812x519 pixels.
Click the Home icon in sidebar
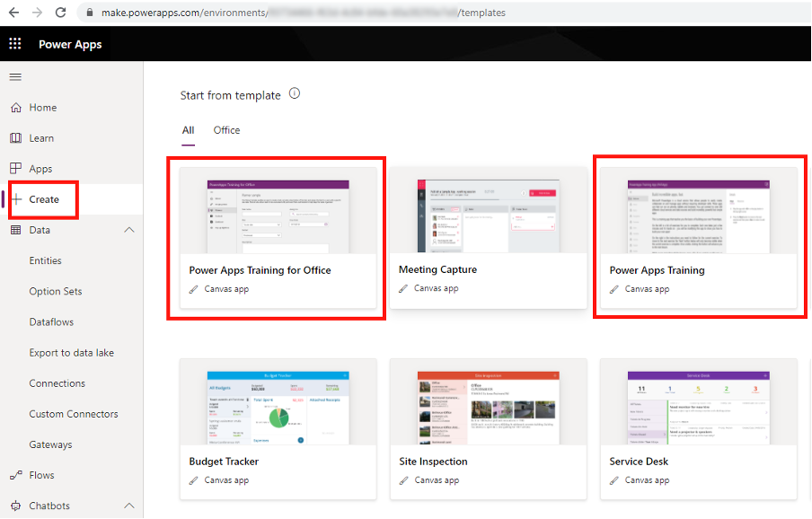[x=15, y=108]
